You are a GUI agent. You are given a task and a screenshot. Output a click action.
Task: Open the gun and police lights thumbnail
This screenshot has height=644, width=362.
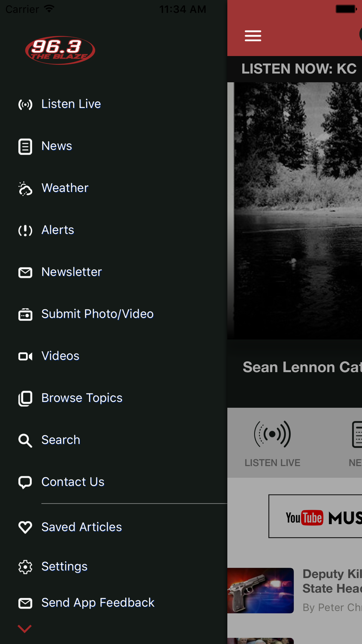pyautogui.click(x=261, y=590)
